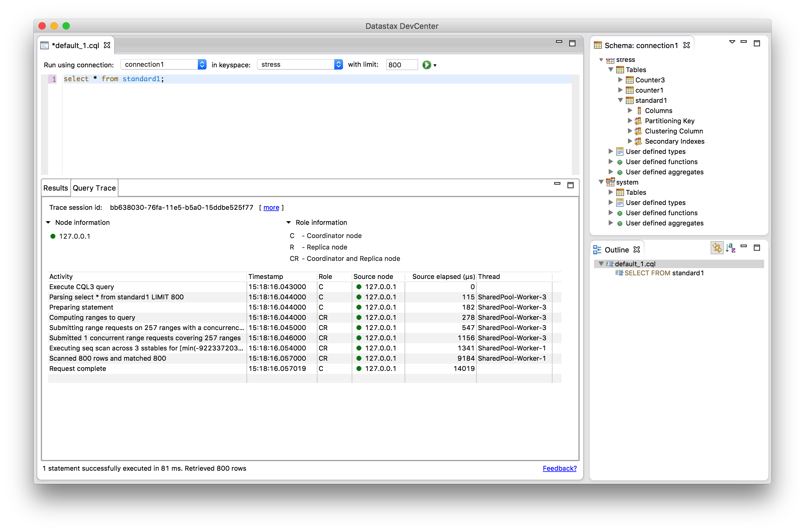The width and height of the screenshot is (805, 532).
Task: Collapse the Role information section
Action: pyautogui.click(x=289, y=223)
